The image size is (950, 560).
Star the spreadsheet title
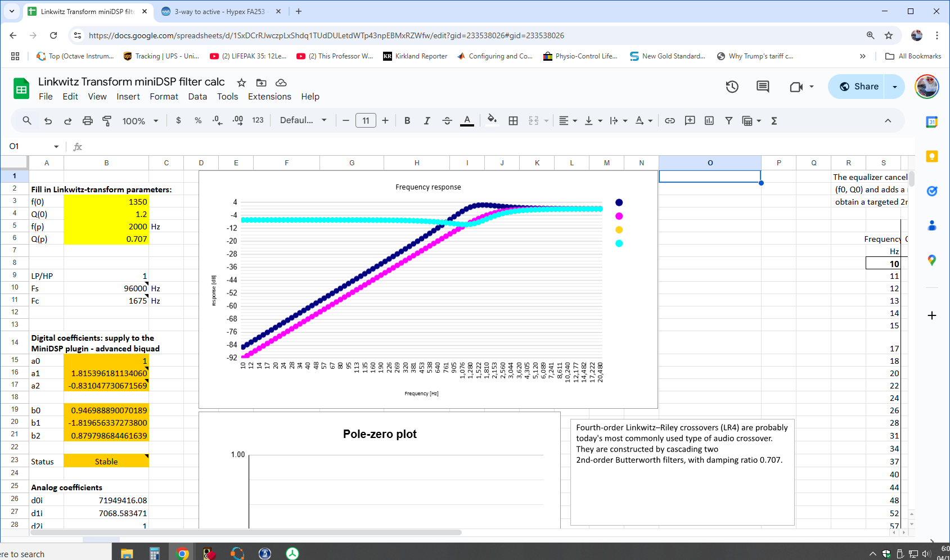point(241,83)
